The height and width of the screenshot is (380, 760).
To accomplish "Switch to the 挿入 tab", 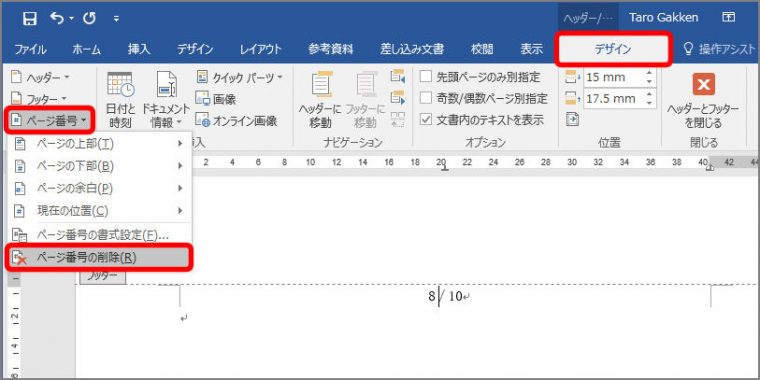I will (x=139, y=49).
